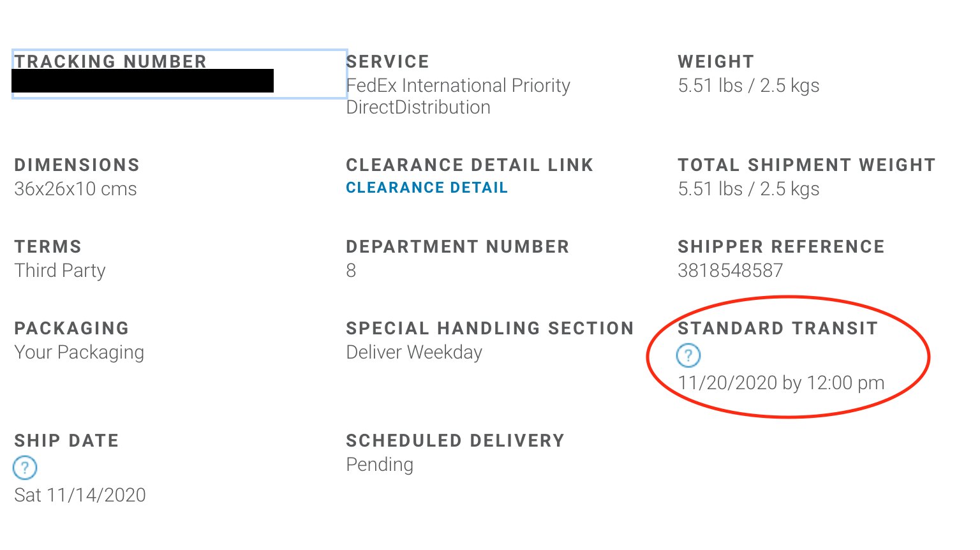Select the shipper reference number 3818548587
980x550 pixels.
pos(730,271)
